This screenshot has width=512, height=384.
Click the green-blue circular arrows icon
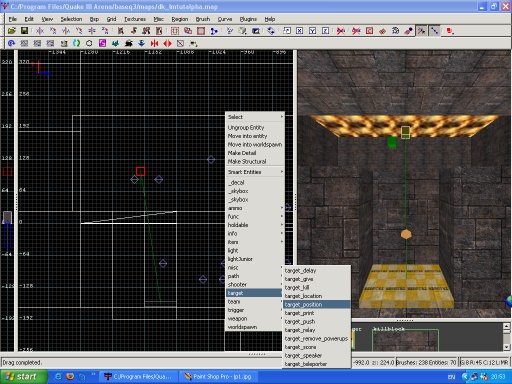coord(77,43)
